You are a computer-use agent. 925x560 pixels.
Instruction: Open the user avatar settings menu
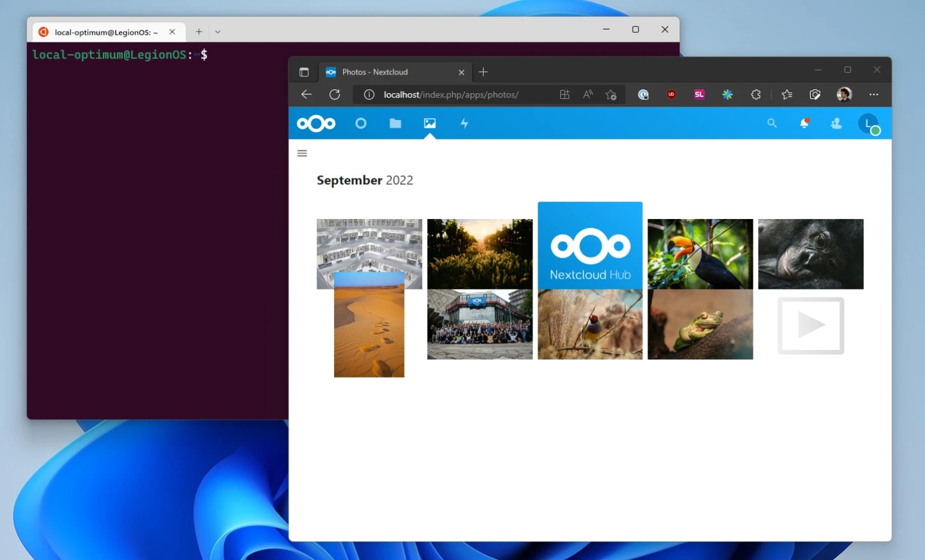868,123
